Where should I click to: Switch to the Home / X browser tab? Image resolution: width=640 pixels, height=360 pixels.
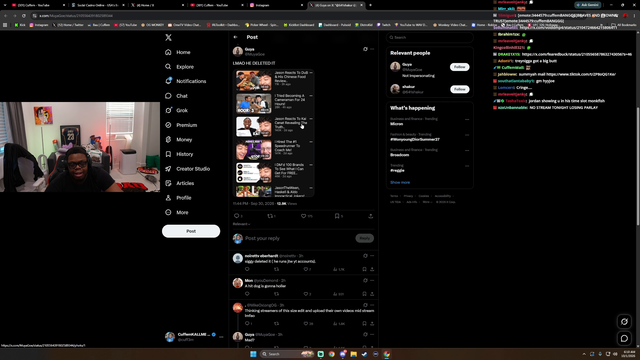(157, 5)
